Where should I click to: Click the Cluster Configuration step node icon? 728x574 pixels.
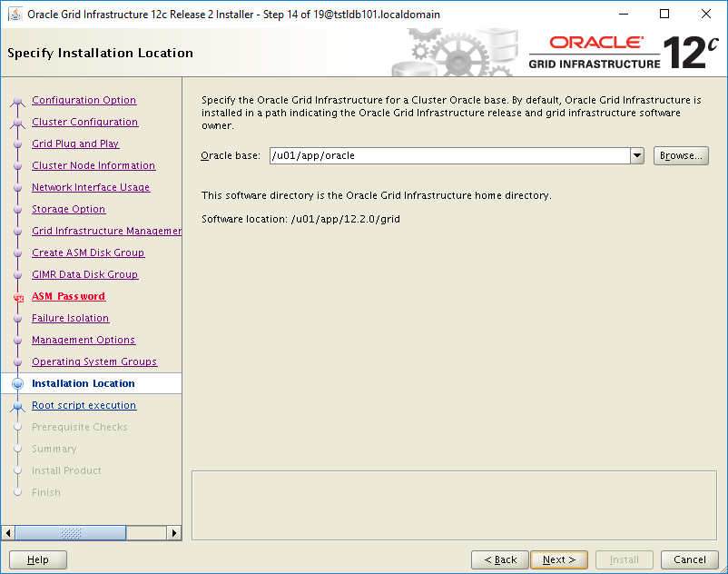pyautogui.click(x=17, y=123)
